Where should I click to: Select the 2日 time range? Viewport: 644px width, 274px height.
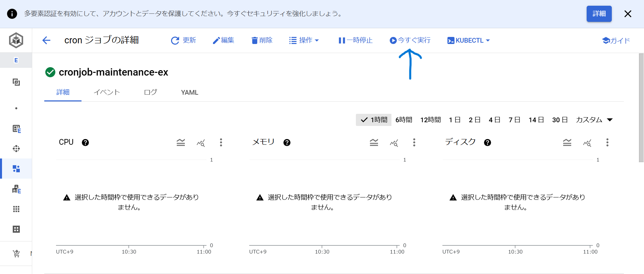(475, 120)
